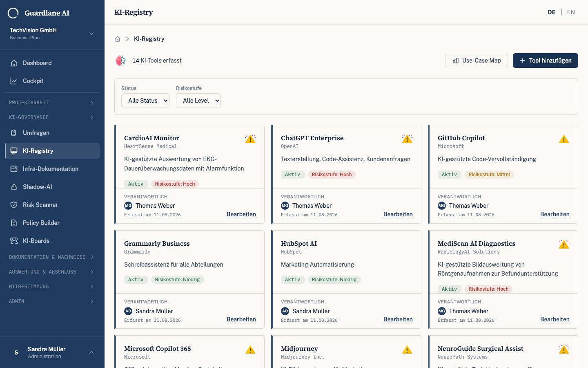The image size is (588, 368).
Task: Expand the DOKUMENTATION & NACHWEISE section
Action: pos(52,257)
